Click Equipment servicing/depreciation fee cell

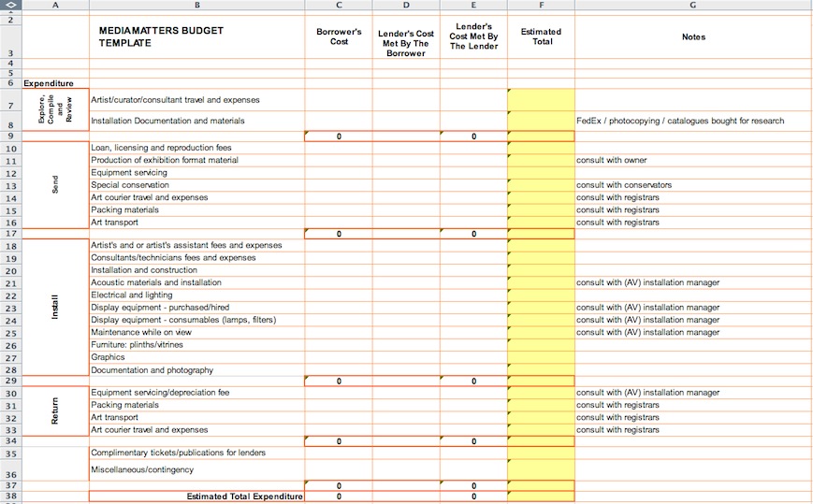[197, 392]
